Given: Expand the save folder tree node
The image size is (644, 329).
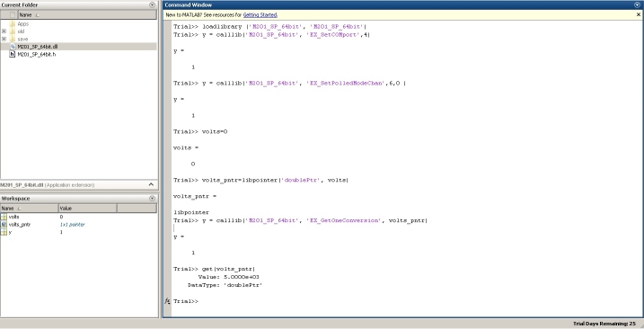Looking at the screenshot, I should pos(4,39).
